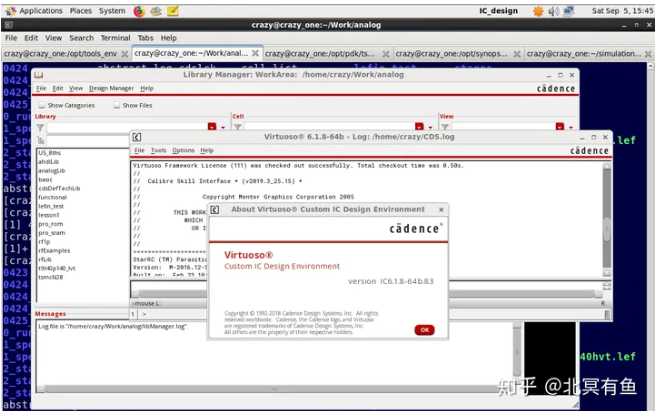The image size is (655, 411).
Task: Click Library Manager messages horizontal scrollbar
Action: 274,389
